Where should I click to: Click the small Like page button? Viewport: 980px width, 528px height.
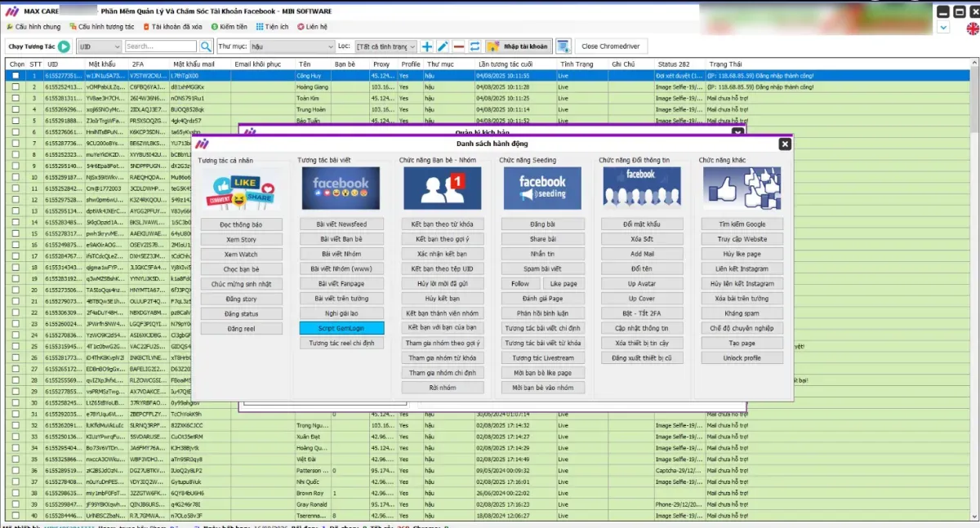coord(563,284)
